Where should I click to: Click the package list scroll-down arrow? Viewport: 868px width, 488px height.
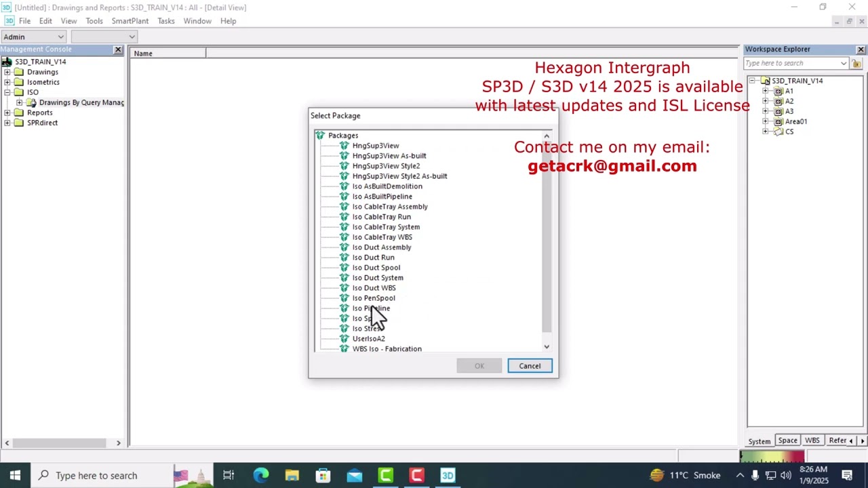point(547,347)
